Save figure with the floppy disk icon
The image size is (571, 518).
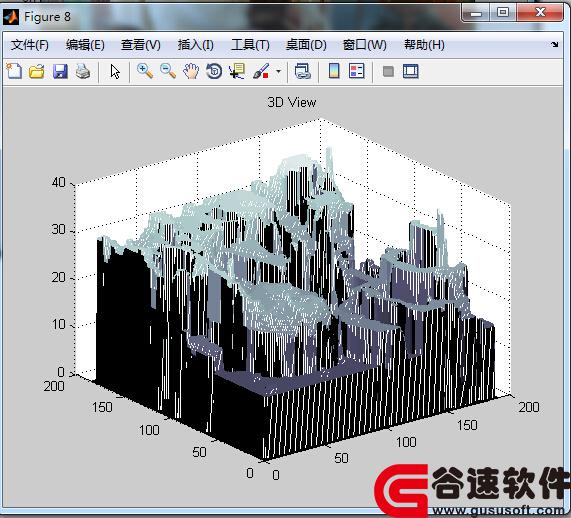[x=60, y=71]
